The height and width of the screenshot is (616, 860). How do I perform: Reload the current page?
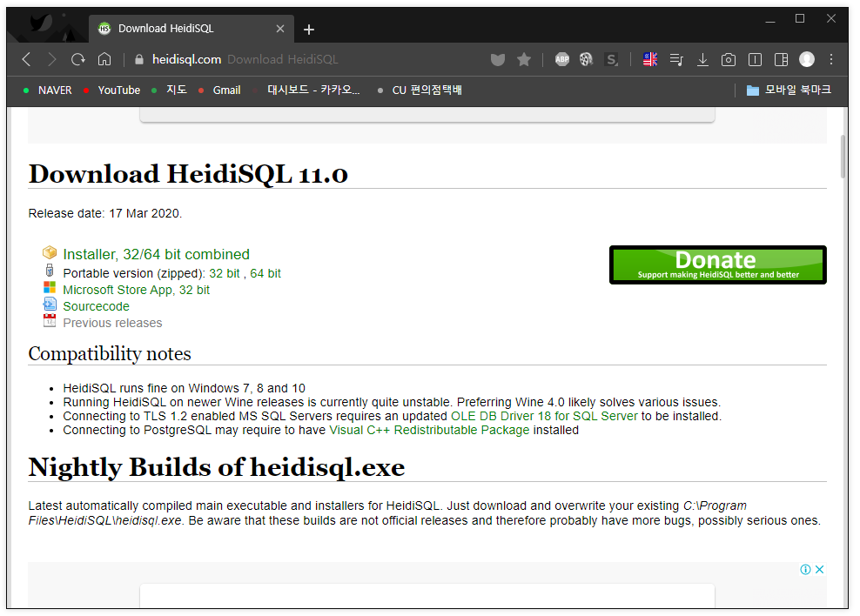click(77, 59)
